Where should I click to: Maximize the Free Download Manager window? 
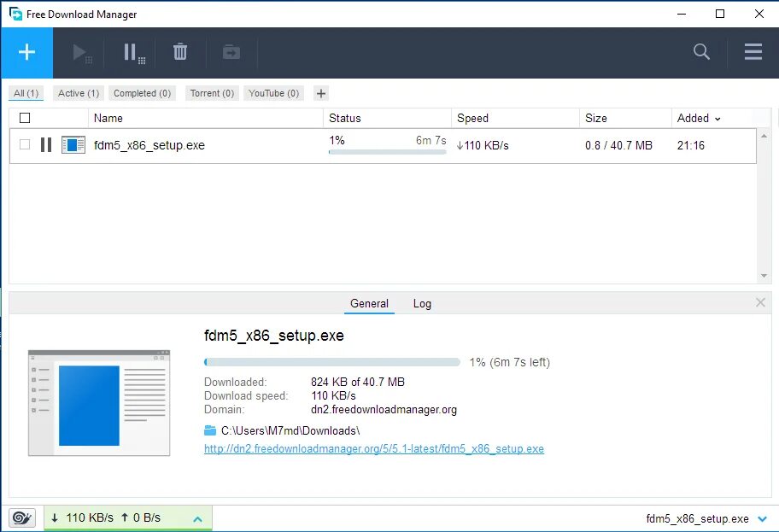pos(720,14)
